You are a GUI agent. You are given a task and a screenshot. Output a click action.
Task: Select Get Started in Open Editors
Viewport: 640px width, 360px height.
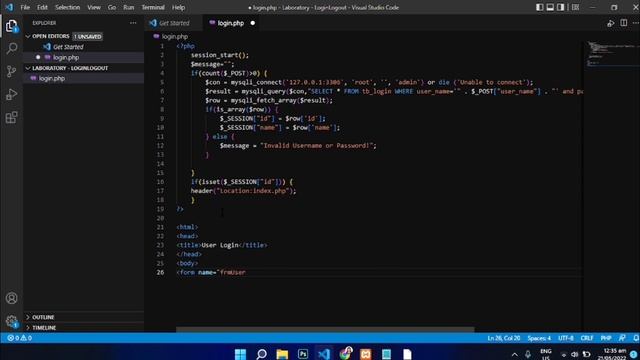(x=84, y=47)
